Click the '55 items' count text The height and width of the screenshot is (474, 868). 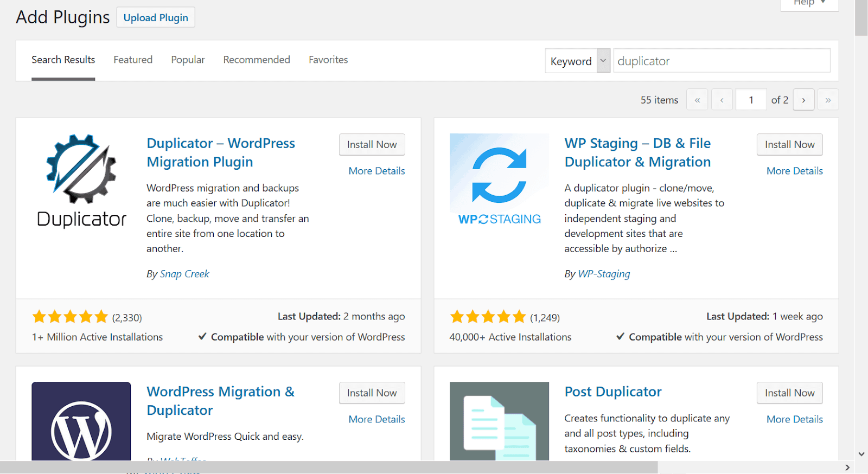point(659,100)
